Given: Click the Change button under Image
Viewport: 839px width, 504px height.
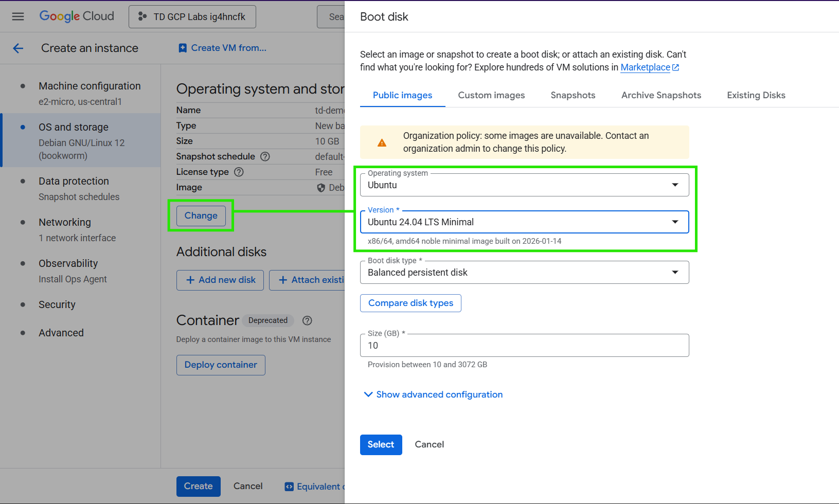Looking at the screenshot, I should (201, 215).
